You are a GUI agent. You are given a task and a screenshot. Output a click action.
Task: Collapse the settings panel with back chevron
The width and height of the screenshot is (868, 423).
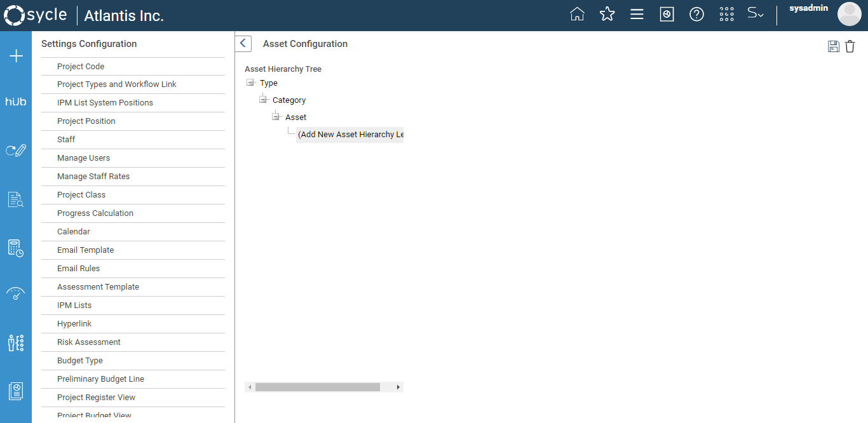(243, 43)
